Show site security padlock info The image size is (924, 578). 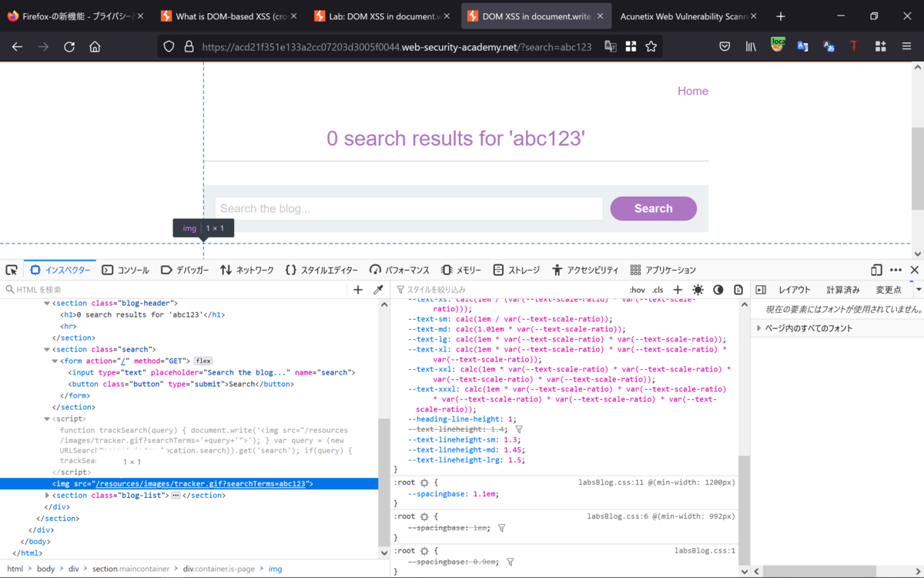(189, 47)
